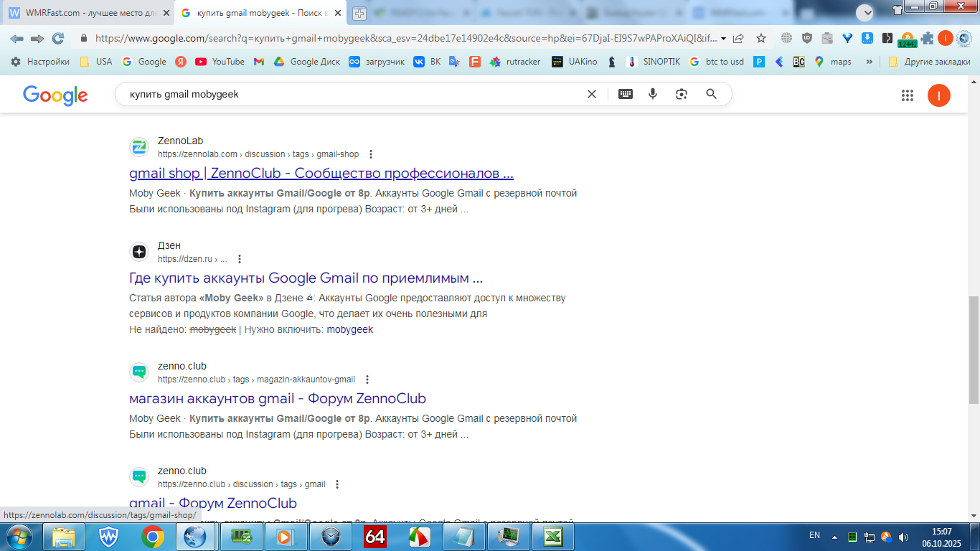This screenshot has width=980, height=551.
Task: Bookmark this page with the star icon
Action: pyautogui.click(x=761, y=39)
